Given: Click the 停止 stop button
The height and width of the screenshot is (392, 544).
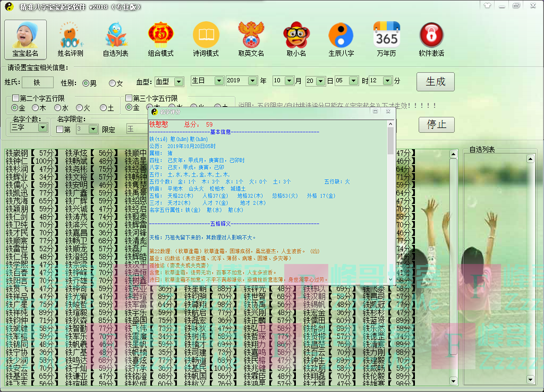Looking at the screenshot, I should [x=437, y=124].
